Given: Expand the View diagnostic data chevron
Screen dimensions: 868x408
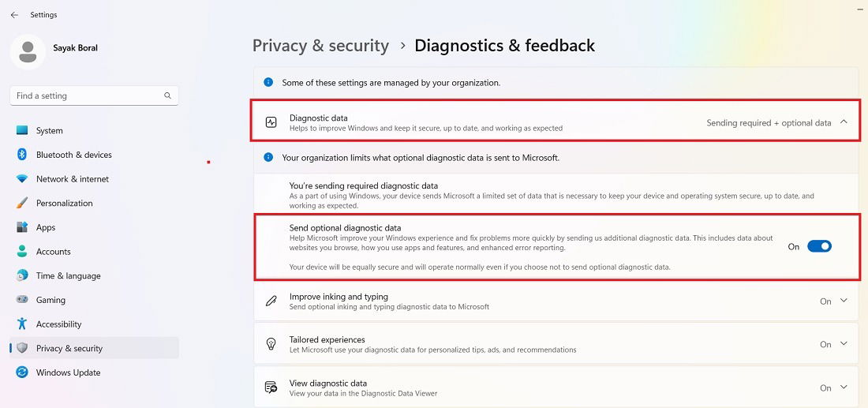Looking at the screenshot, I should point(844,387).
